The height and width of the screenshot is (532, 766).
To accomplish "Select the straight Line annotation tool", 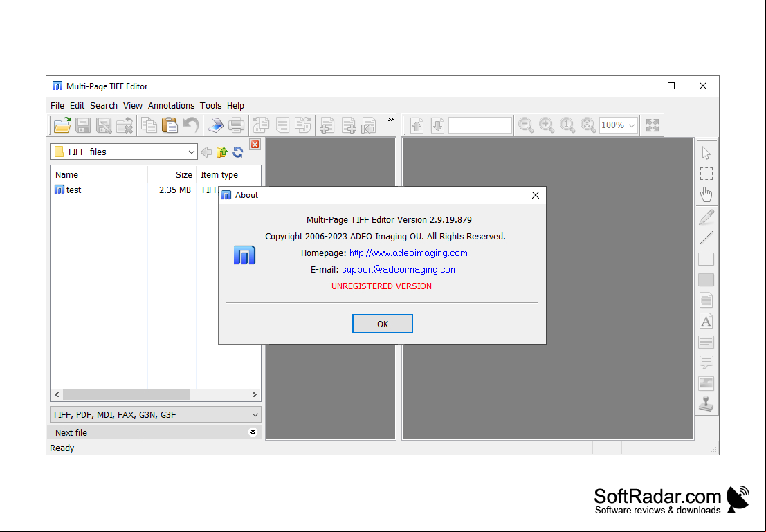I will [706, 238].
